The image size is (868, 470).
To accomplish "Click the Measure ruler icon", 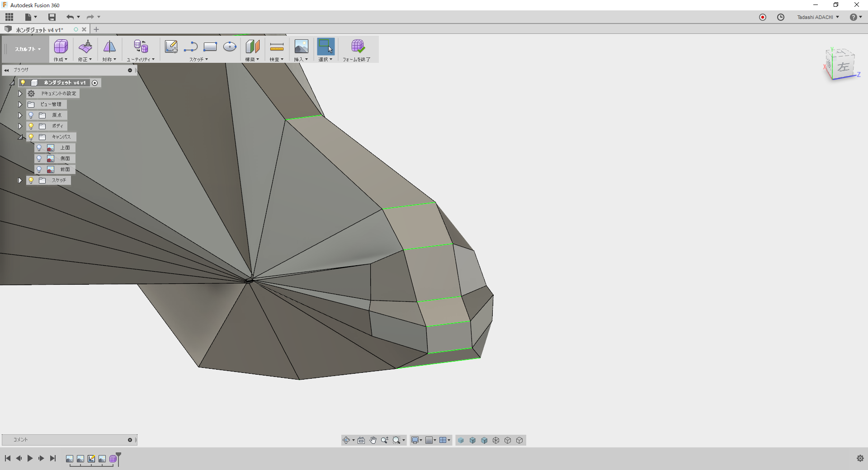I will tap(276, 47).
